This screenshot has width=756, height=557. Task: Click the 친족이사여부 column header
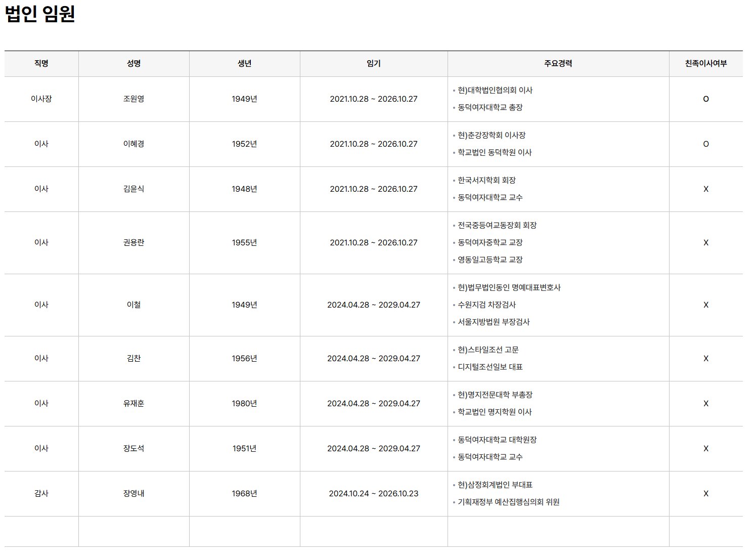pyautogui.click(x=705, y=64)
